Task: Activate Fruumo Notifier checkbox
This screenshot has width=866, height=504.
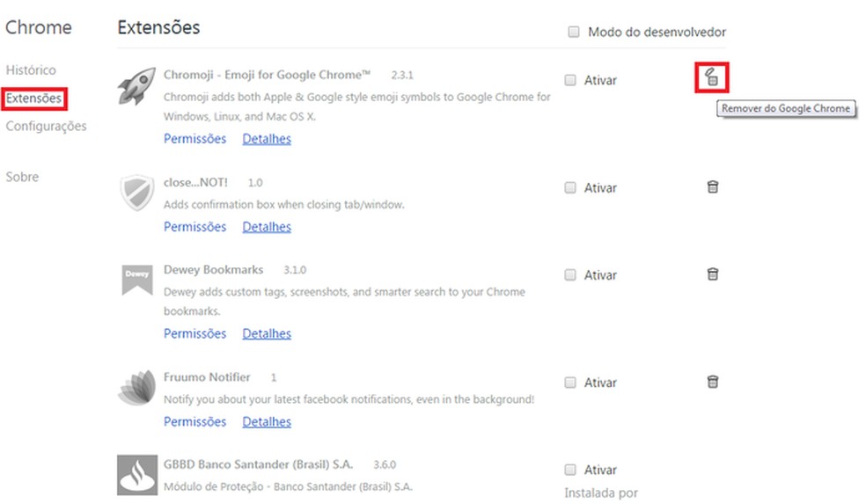Action: (570, 383)
